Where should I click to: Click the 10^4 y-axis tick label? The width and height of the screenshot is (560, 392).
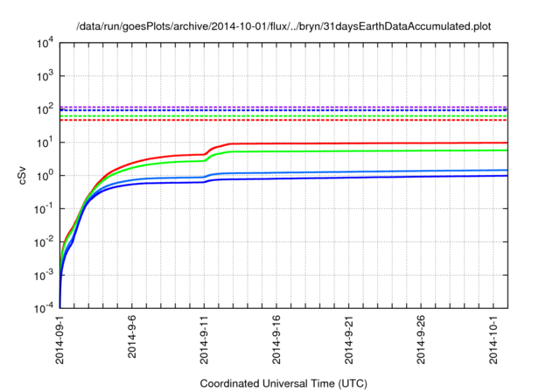click(45, 43)
